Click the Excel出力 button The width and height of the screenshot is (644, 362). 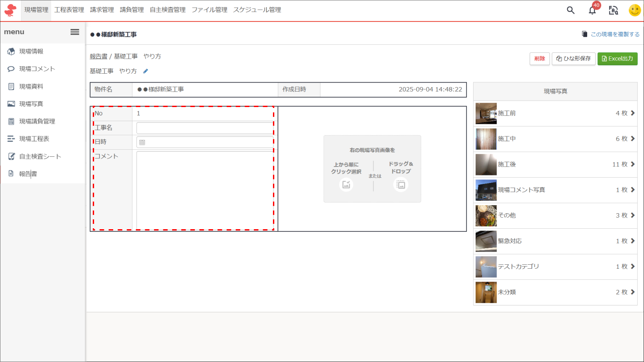pos(617,59)
